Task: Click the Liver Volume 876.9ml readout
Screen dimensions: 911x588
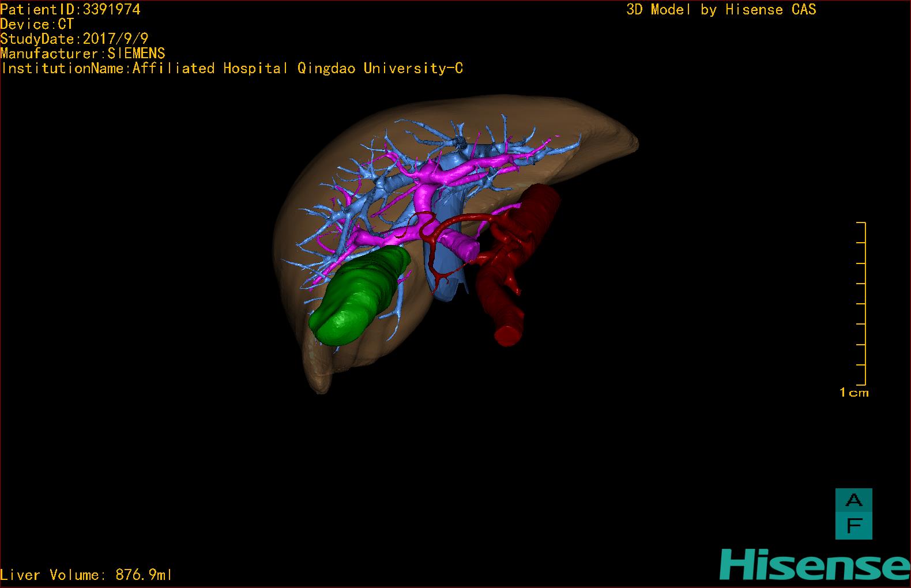Action: click(86, 575)
